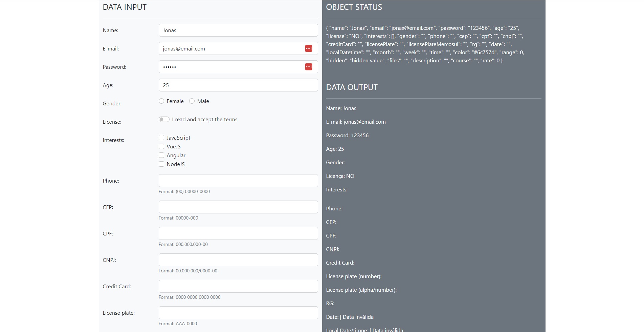This screenshot has height=332, width=644.
Task: Check the JavaScript interest checkbox
Action: (161, 138)
